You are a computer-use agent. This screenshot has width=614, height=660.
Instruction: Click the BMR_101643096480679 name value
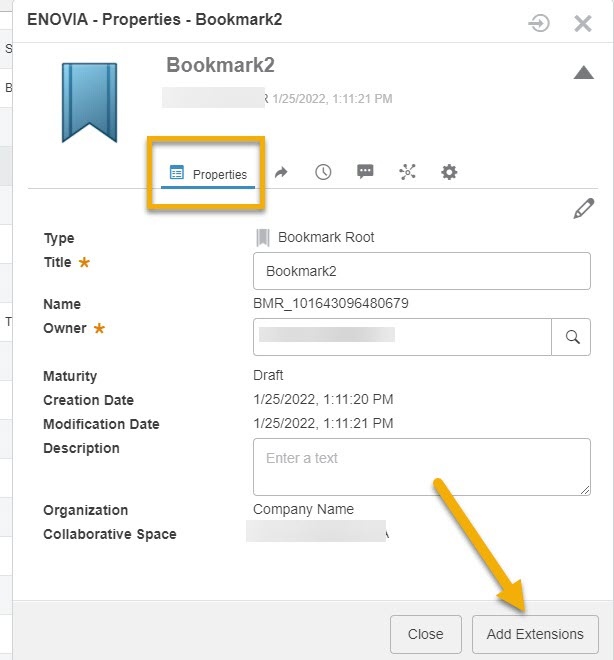coord(331,304)
